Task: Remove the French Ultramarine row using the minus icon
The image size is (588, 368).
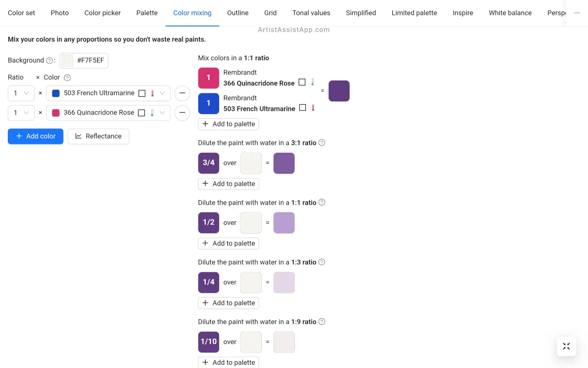Action: (x=182, y=93)
